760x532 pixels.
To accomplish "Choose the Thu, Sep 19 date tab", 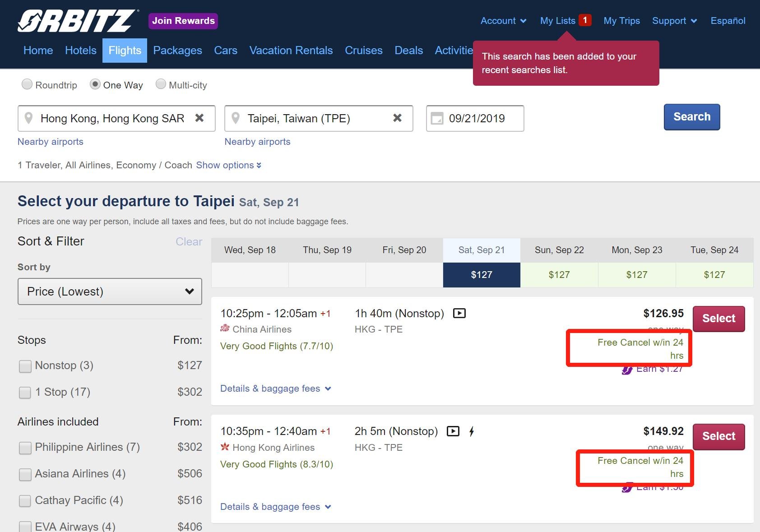I will coord(327,263).
